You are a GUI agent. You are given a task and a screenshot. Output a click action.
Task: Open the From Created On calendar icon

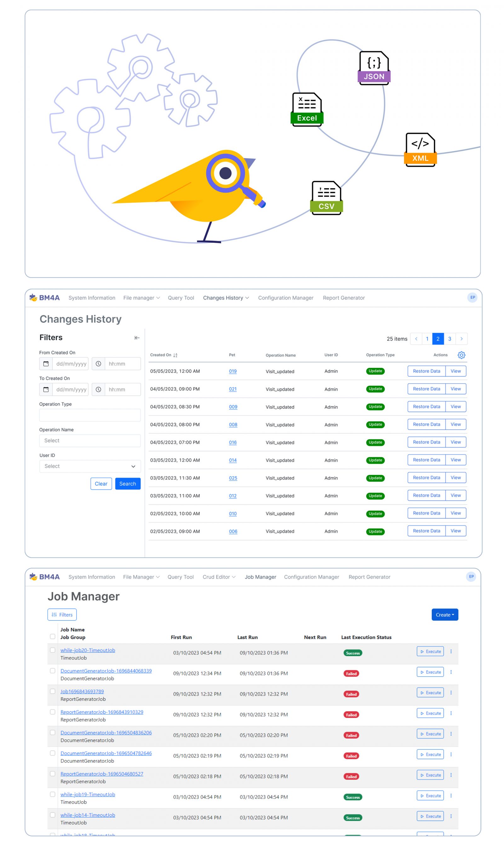tap(46, 363)
